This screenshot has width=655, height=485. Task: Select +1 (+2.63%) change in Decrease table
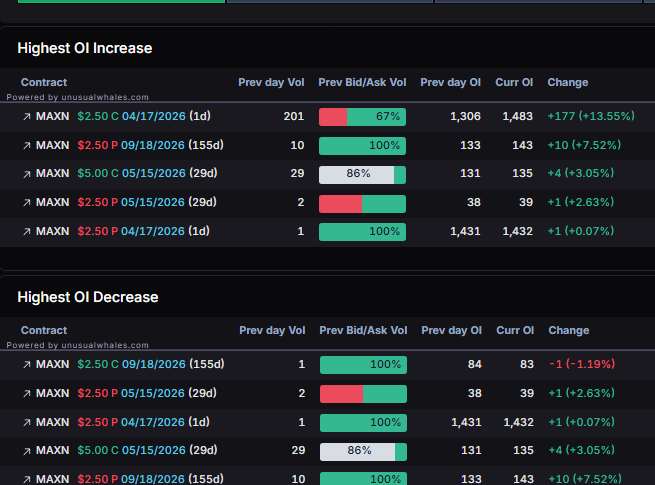click(581, 393)
